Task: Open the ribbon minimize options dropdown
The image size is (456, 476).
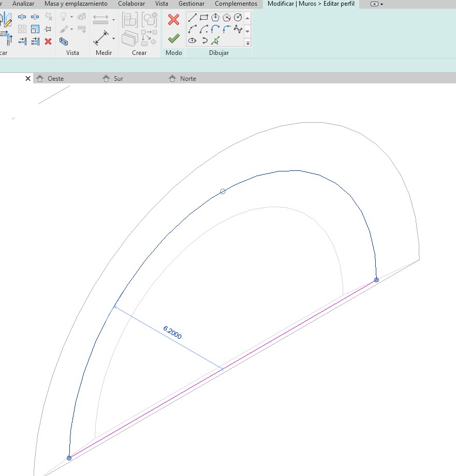Action: pyautogui.click(x=377, y=4)
